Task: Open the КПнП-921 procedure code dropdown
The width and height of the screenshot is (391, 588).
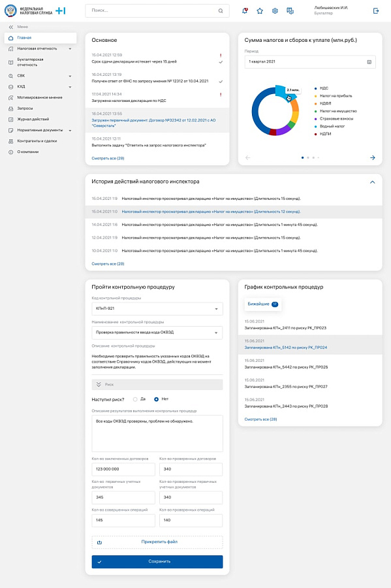Action: coord(157,308)
